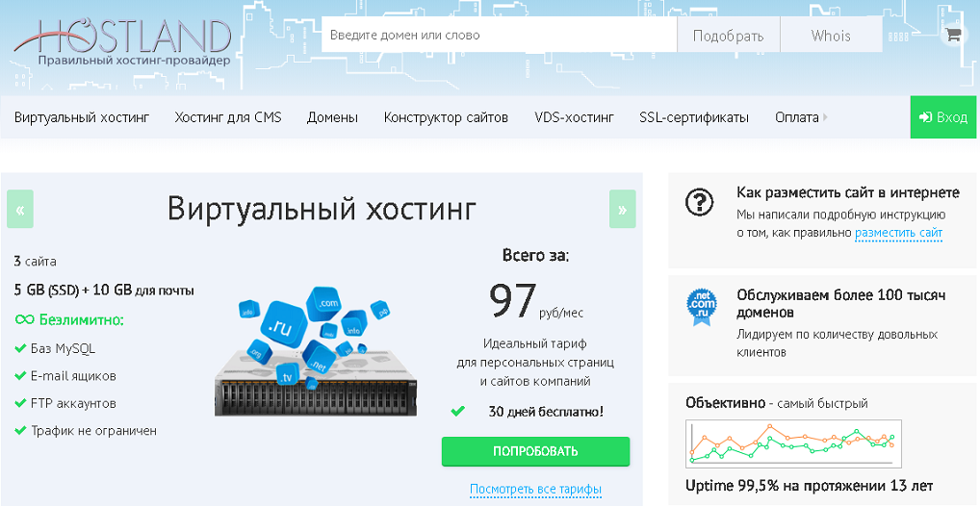Click Uptime 99,5% на протяжении 13 лет text
Image resolution: width=980 pixels, height=506 pixels.
[x=810, y=486]
